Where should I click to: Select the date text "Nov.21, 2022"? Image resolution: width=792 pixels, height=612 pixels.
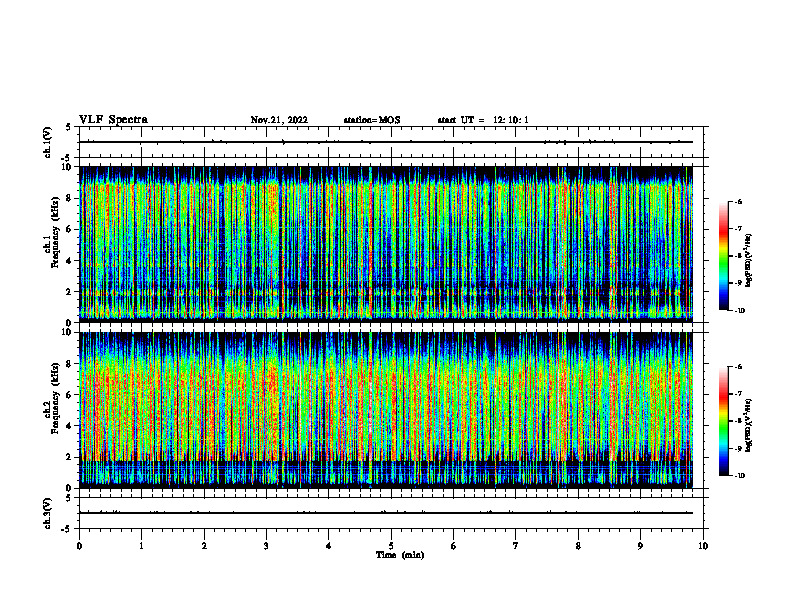279,120
